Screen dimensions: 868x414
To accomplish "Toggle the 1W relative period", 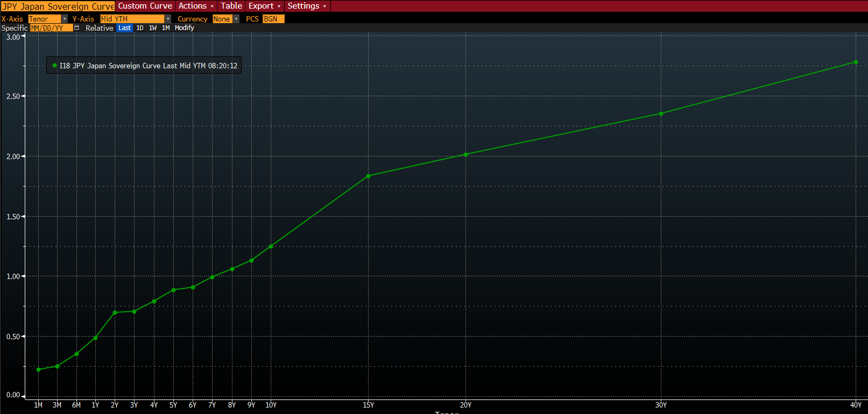I will pyautogui.click(x=153, y=28).
